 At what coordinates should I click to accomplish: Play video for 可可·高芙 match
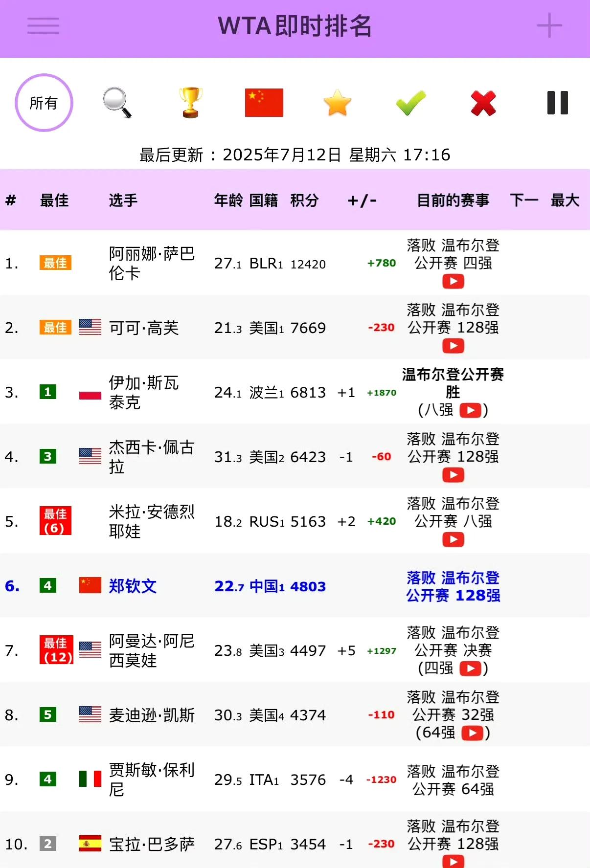click(x=454, y=346)
